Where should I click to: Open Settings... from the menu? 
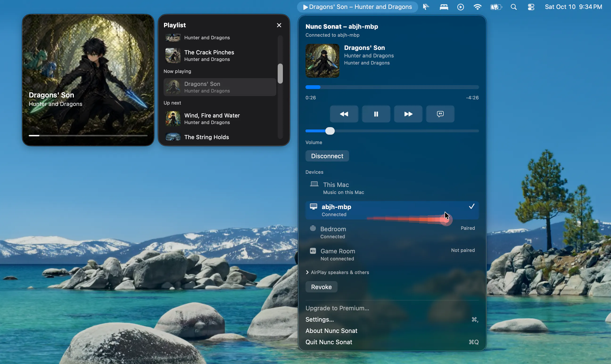392,319
